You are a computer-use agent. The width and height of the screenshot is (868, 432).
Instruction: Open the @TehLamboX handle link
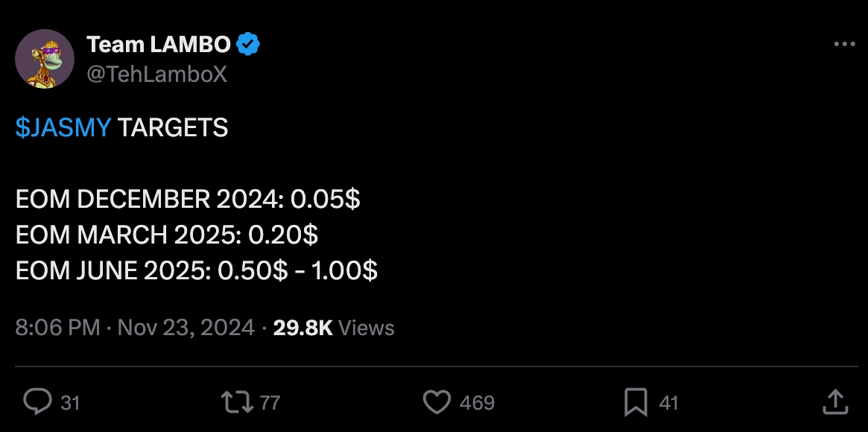[156, 74]
